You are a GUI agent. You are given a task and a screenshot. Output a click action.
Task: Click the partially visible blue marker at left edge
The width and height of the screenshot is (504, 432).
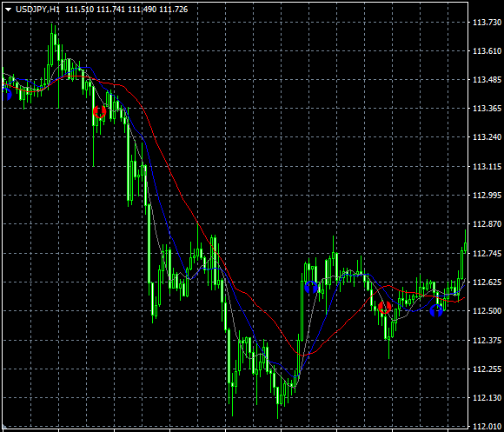tap(6, 95)
